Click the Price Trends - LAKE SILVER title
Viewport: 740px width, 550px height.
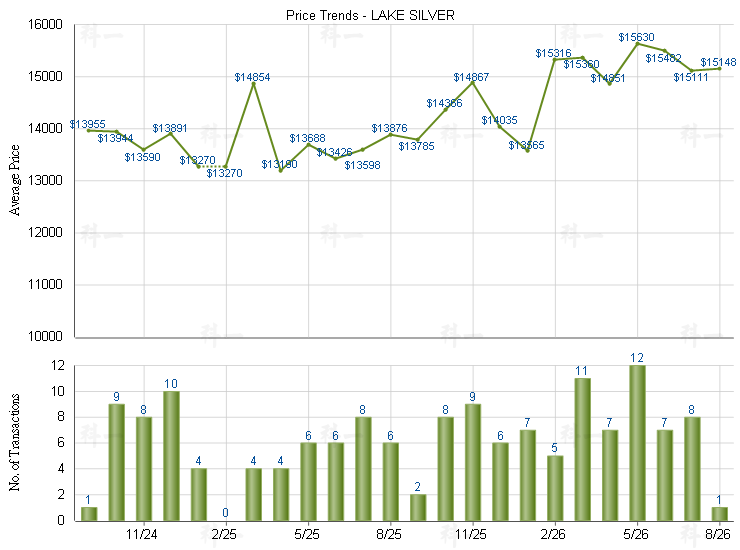pos(370,15)
